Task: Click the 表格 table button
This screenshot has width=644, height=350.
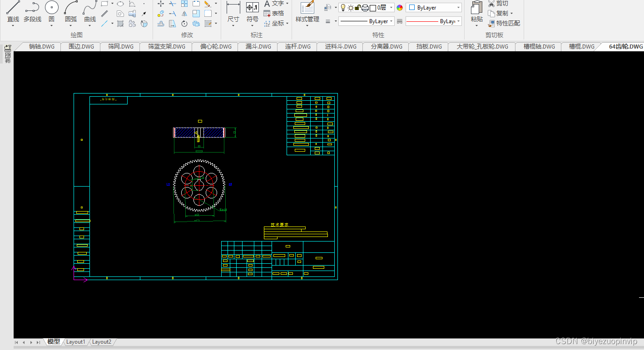Action: pyautogui.click(x=274, y=14)
